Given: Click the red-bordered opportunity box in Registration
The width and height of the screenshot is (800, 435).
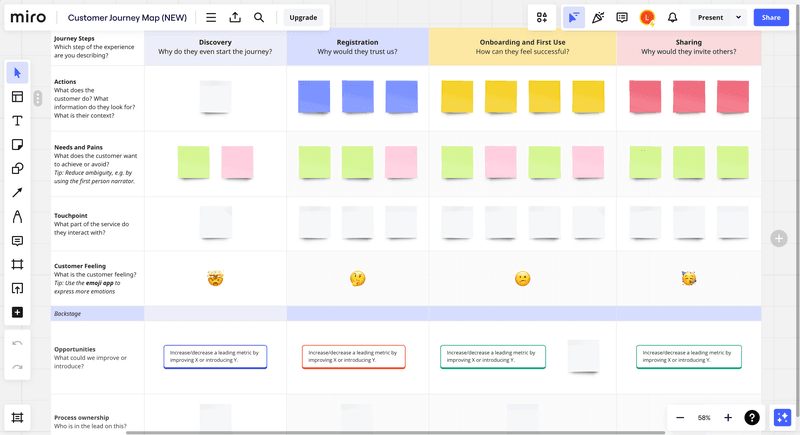Looking at the screenshot, I should coord(354,356).
